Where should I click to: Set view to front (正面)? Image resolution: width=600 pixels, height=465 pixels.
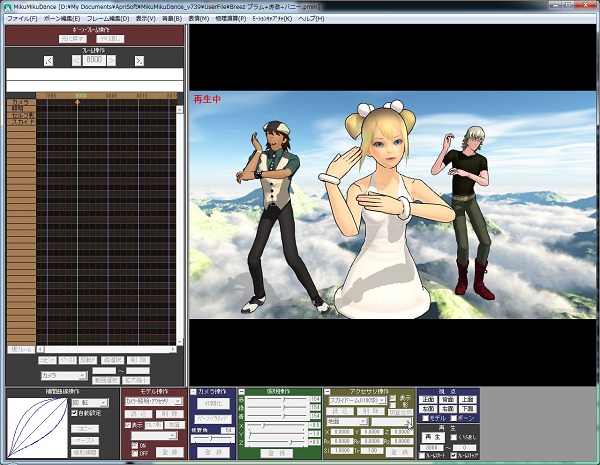(428, 400)
